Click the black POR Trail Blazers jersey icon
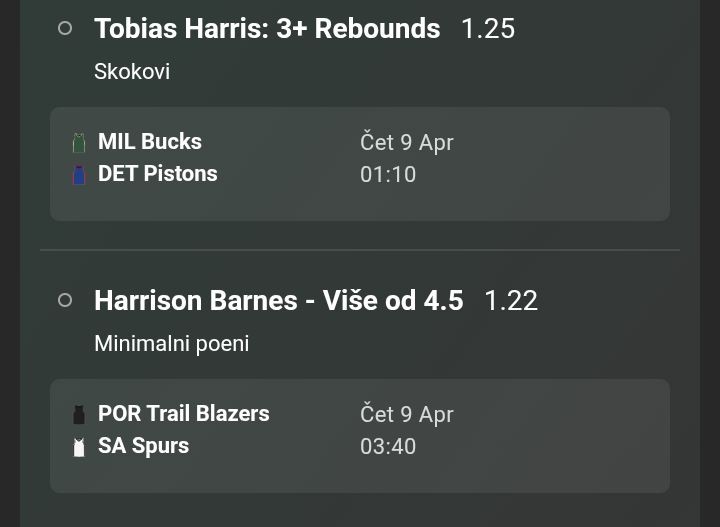Viewport: 720px width, 527px height. pyautogui.click(x=79, y=415)
